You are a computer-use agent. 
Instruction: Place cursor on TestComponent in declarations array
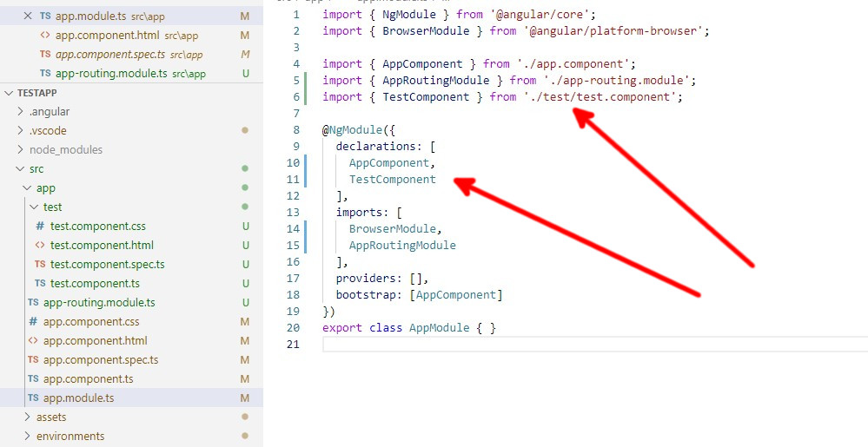point(392,180)
